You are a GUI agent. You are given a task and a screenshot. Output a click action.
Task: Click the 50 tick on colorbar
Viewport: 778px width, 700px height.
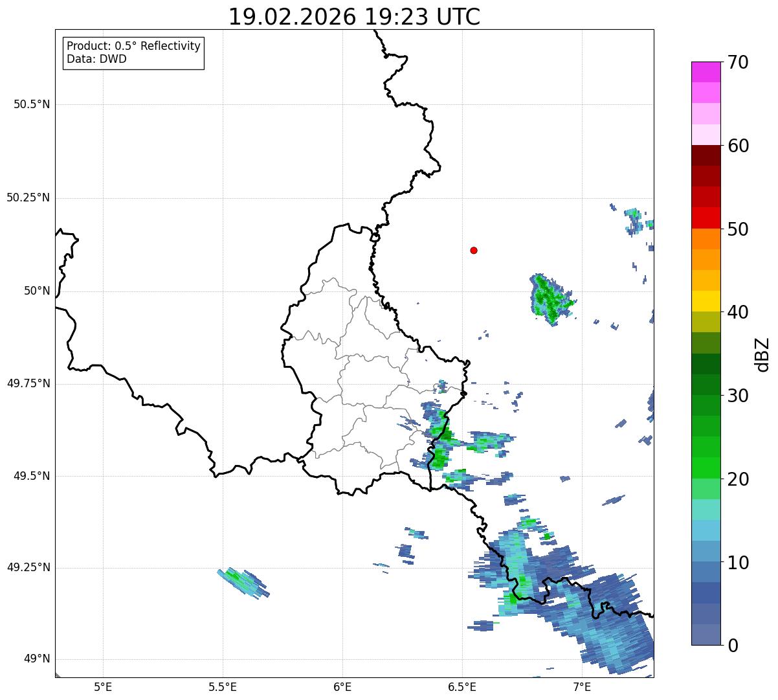[738, 229]
